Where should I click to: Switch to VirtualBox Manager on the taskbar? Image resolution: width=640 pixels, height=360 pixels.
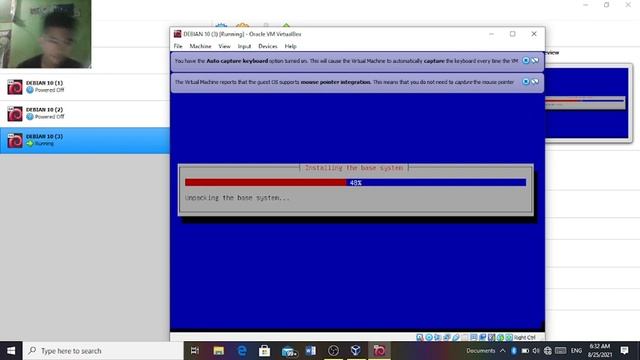coord(356,351)
